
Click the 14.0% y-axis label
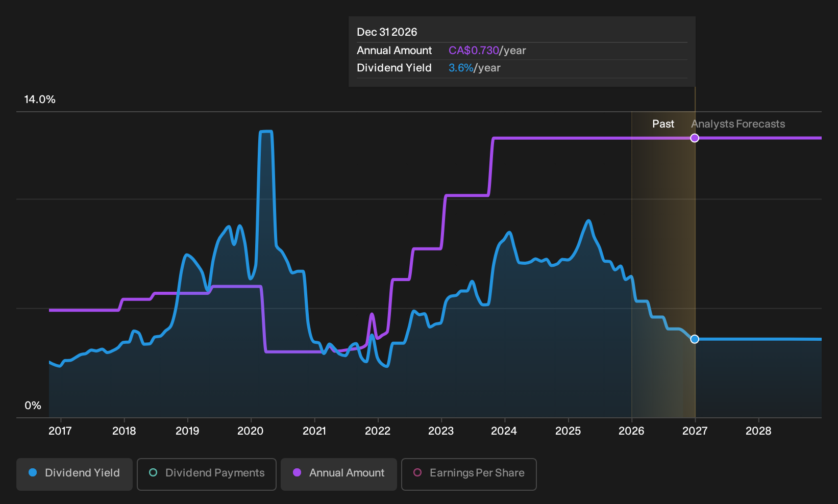(40, 99)
